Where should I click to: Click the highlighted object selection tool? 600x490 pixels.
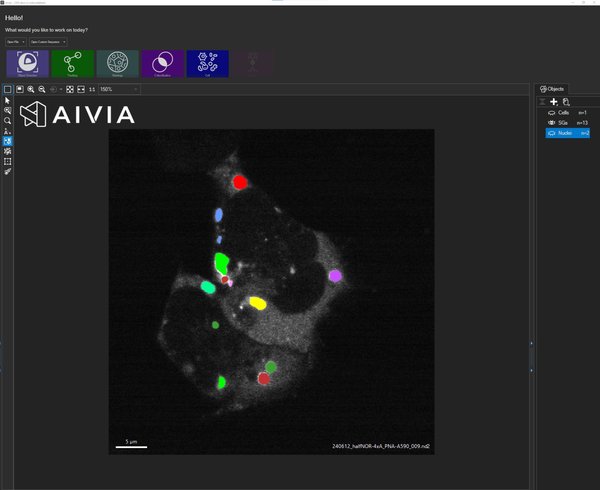(x=7, y=141)
